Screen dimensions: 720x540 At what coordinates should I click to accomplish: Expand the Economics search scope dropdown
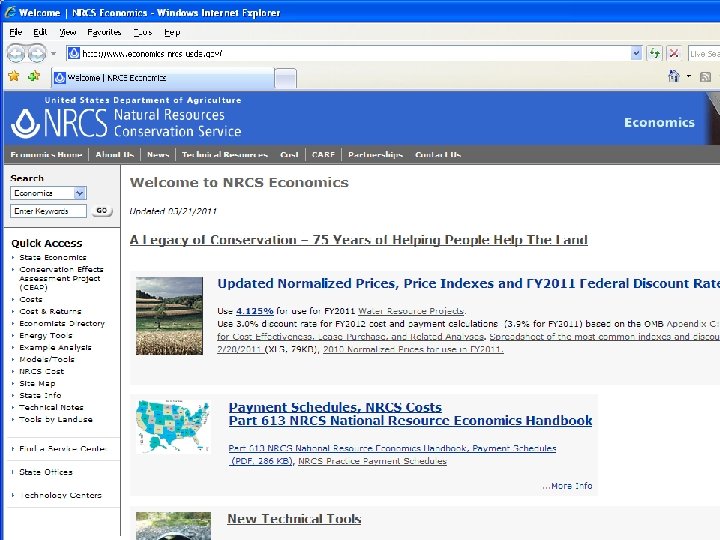[79, 193]
